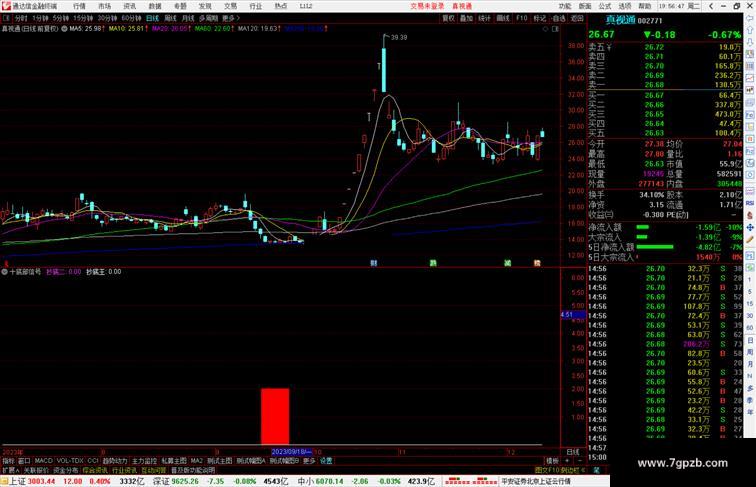The image size is (756, 487).
Task: Open the 行业资讯 tab
Action: pos(124,470)
